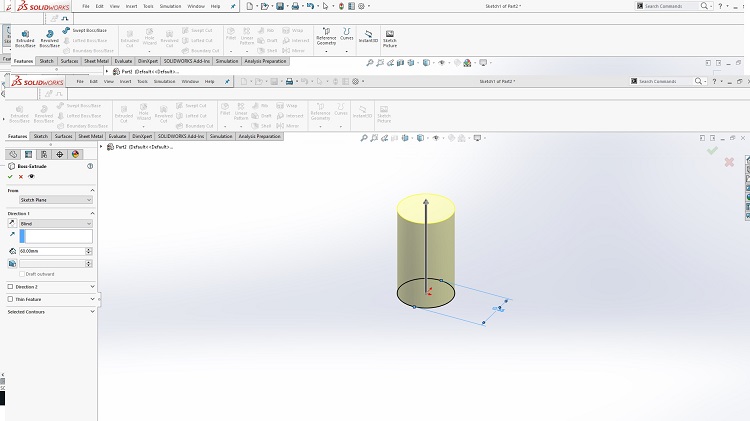This screenshot has height=421, width=750.
Task: Click the red cancel X in viewport corner
Action: (x=729, y=162)
